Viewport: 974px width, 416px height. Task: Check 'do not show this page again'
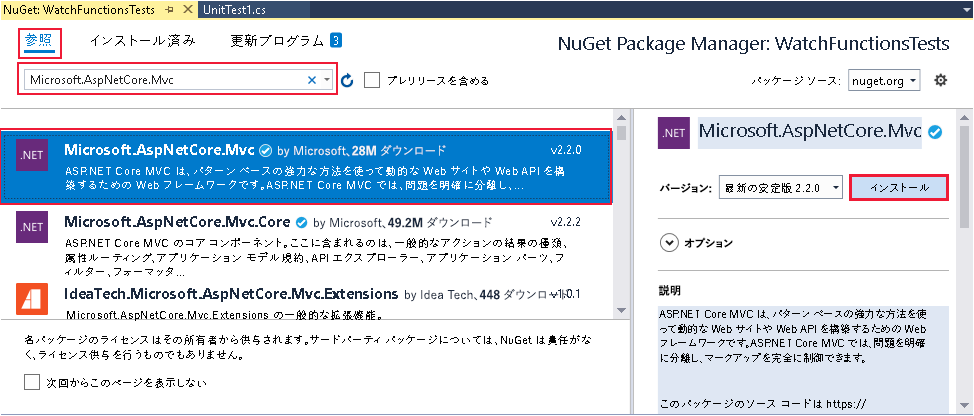[x=32, y=382]
